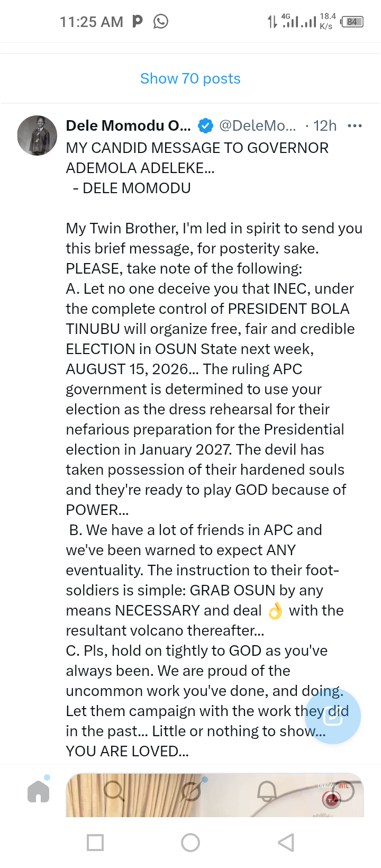Show 70 posts link

click(190, 78)
